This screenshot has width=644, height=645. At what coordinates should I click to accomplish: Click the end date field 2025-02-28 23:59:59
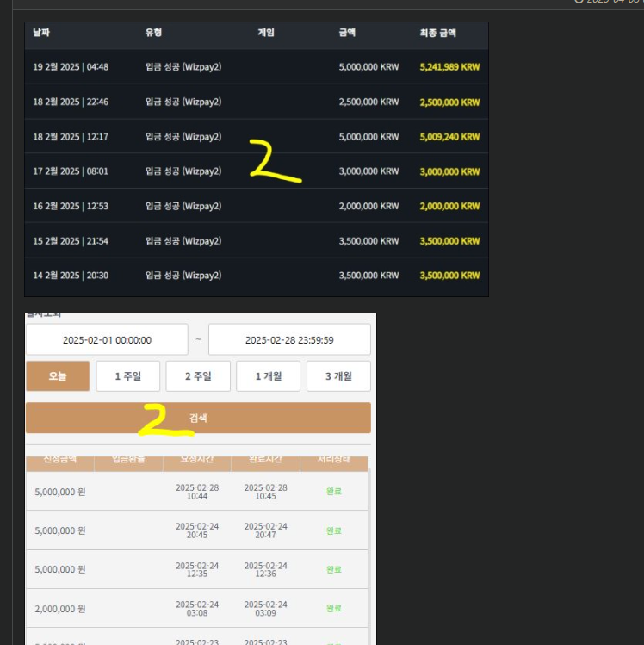tap(289, 340)
